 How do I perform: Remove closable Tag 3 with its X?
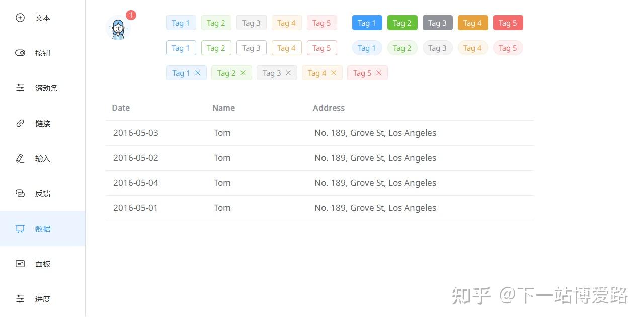[288, 73]
